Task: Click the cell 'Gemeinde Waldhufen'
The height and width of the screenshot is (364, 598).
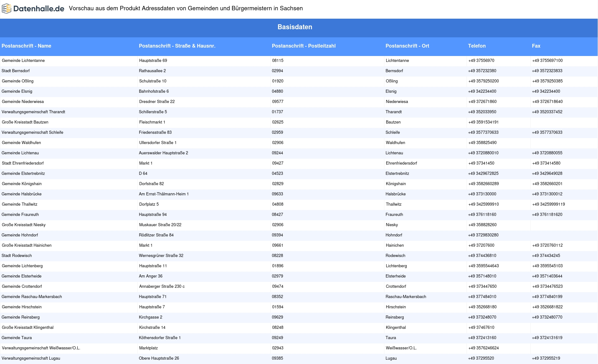Action: tap(21, 143)
